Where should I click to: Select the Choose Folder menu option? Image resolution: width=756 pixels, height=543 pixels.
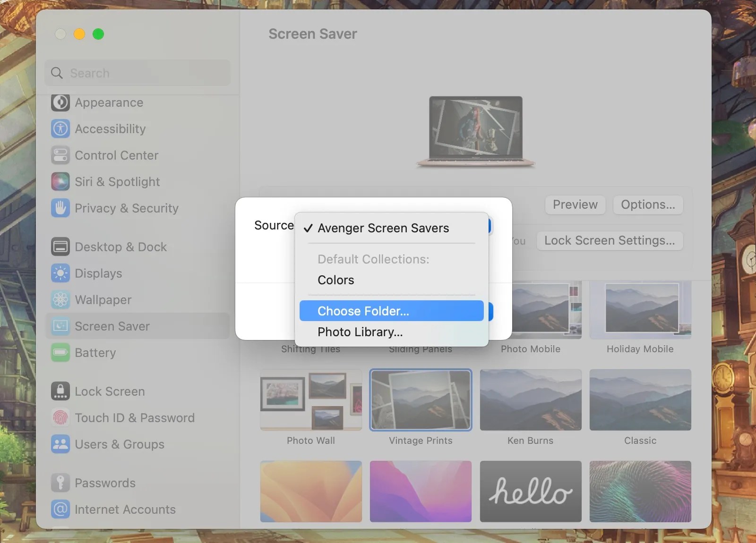click(362, 311)
